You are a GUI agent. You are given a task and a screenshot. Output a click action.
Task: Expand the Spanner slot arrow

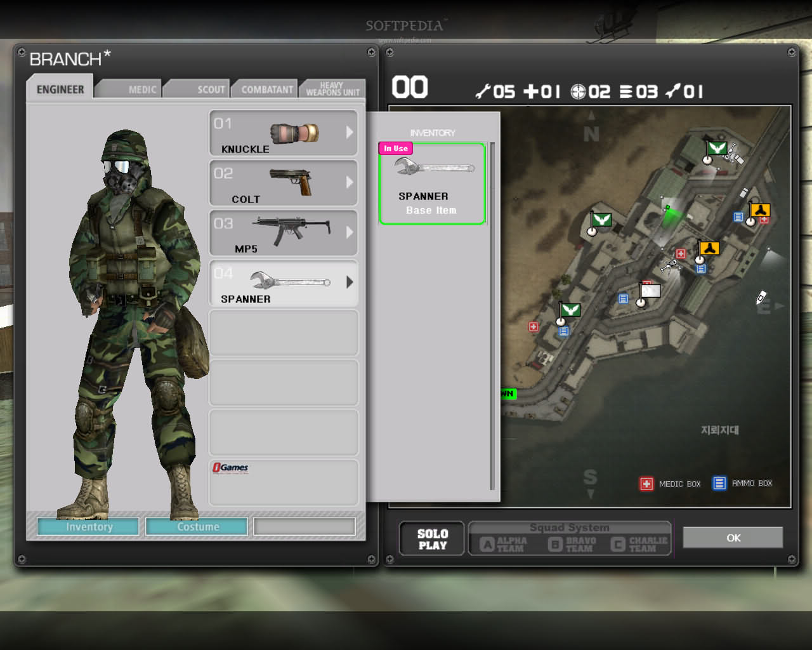click(350, 282)
